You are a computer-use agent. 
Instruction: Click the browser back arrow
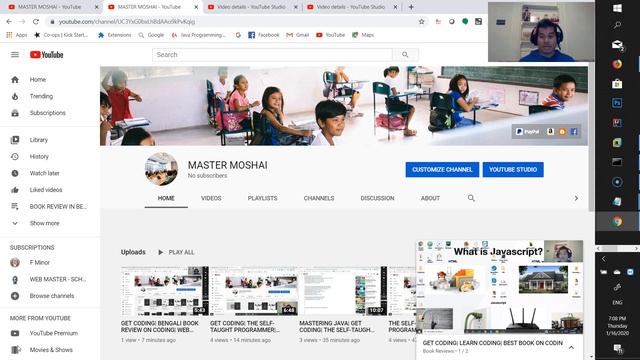tap(9, 22)
